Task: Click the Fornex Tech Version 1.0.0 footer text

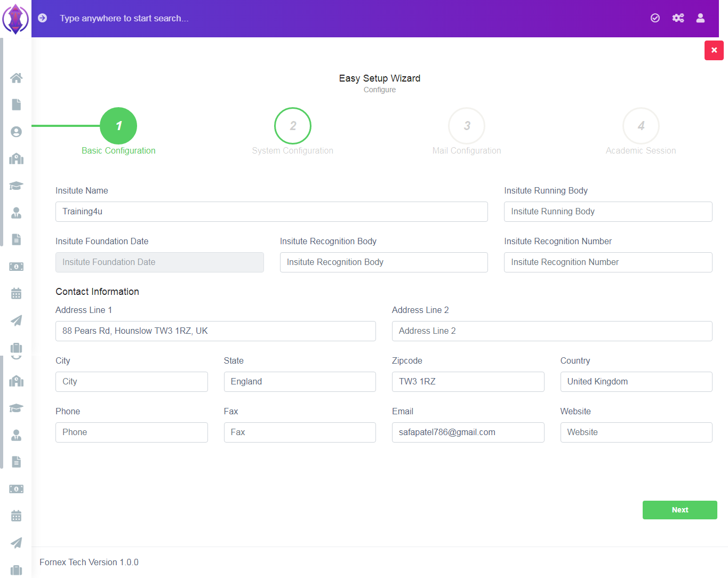Action: (x=89, y=562)
